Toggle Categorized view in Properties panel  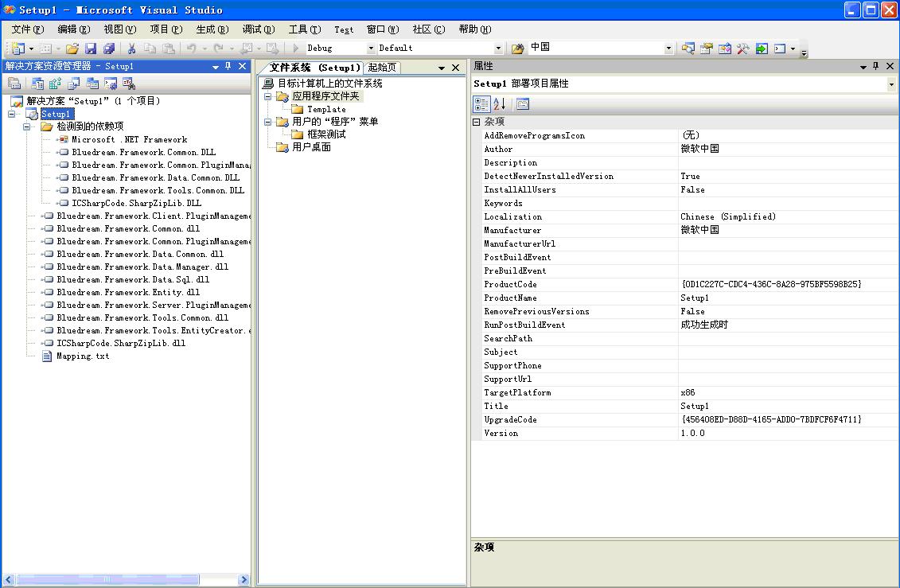click(x=481, y=103)
